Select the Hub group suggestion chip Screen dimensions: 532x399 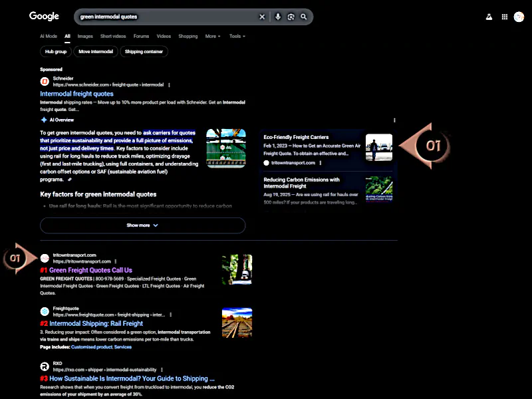[x=55, y=52]
